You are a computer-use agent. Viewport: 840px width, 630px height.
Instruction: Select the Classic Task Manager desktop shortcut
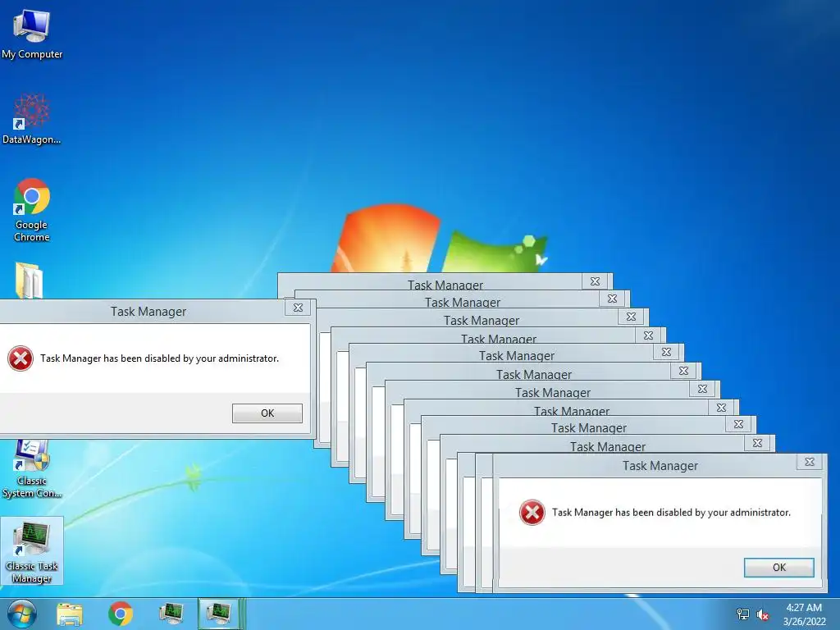[32, 551]
